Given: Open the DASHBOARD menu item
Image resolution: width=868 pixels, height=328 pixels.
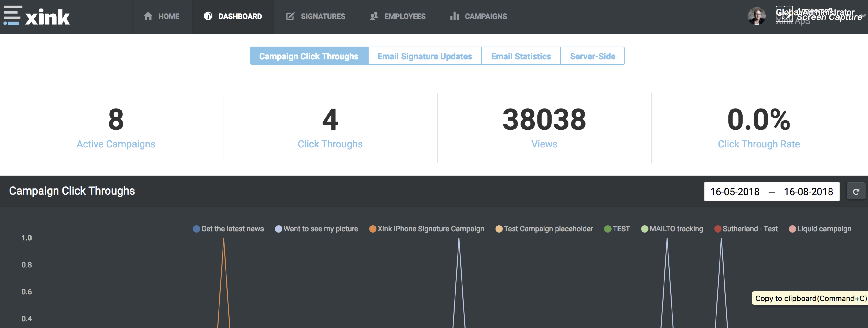Looking at the screenshot, I should coord(233,16).
